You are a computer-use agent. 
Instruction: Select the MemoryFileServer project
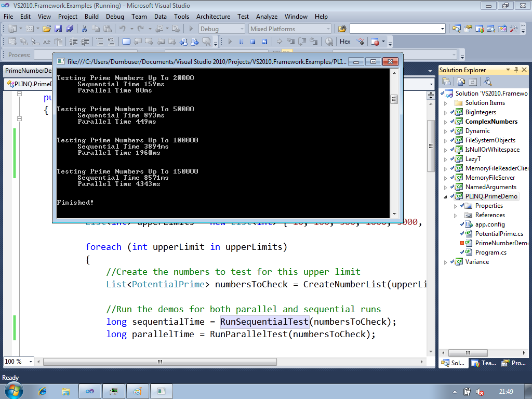coord(490,178)
